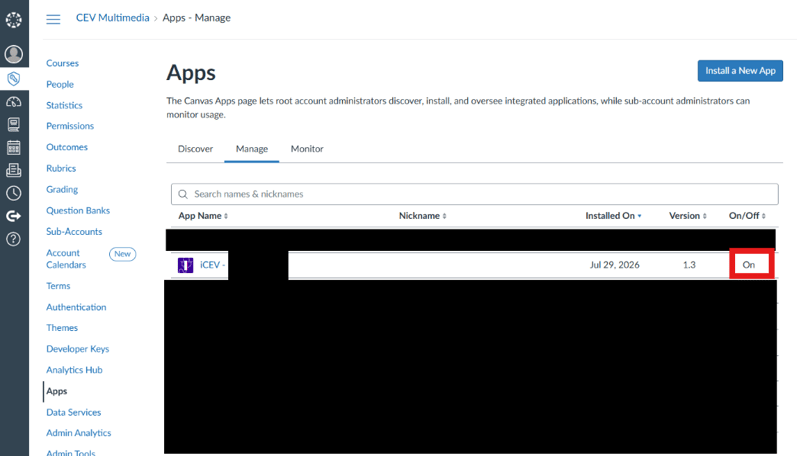Image resolution: width=800 pixels, height=456 pixels.
Task: Open the Commons arrow icon
Action: pyautogui.click(x=14, y=216)
